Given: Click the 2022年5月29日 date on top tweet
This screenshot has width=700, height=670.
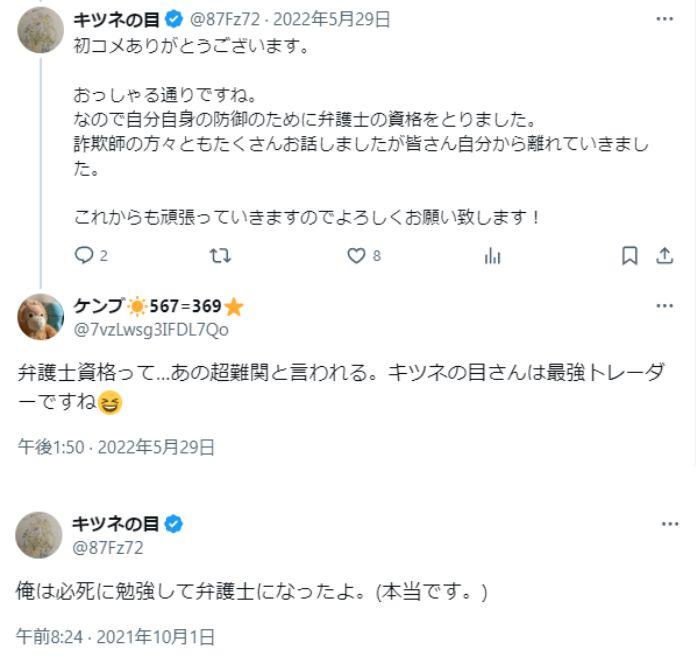Looking at the screenshot, I should tap(337, 19).
